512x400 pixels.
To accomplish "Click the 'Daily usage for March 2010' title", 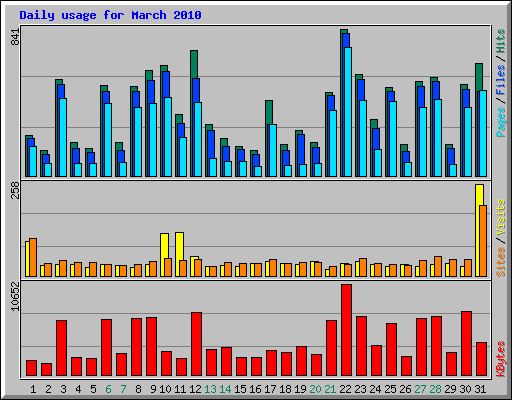I will pos(110,15).
